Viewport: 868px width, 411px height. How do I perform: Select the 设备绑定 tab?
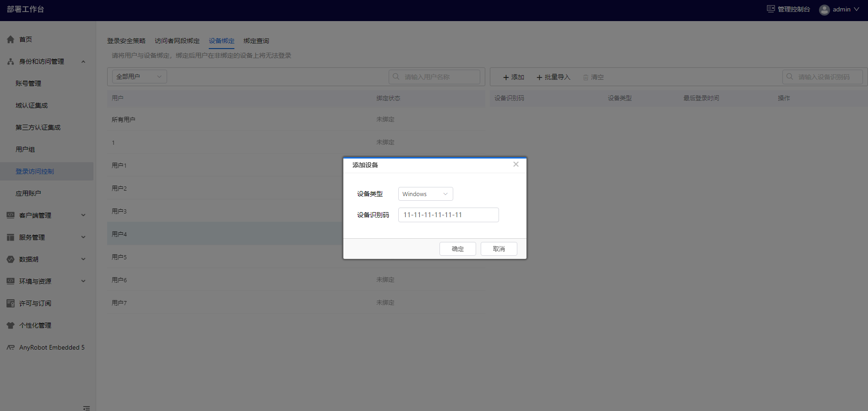tap(222, 41)
